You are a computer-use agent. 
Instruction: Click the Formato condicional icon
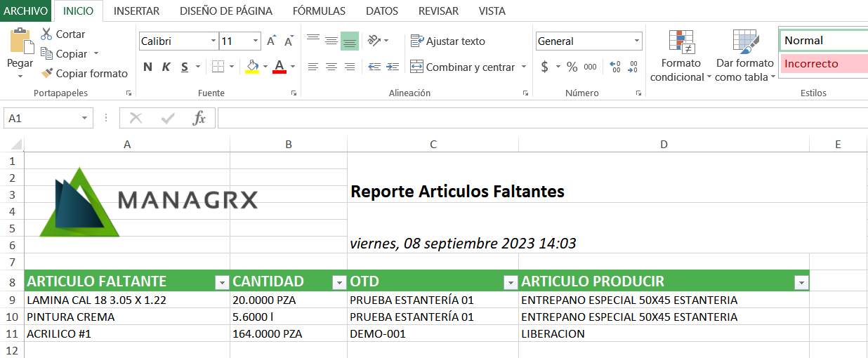[x=680, y=43]
